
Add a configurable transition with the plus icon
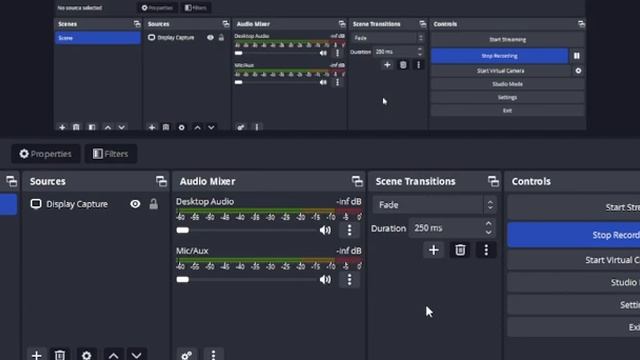point(433,250)
